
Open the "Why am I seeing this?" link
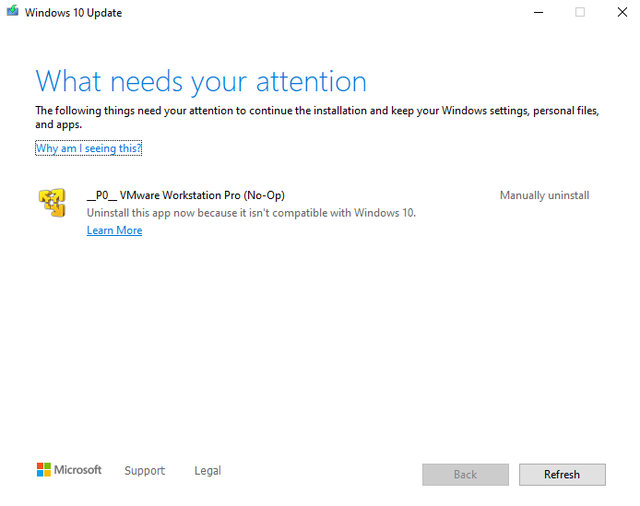[x=89, y=148]
